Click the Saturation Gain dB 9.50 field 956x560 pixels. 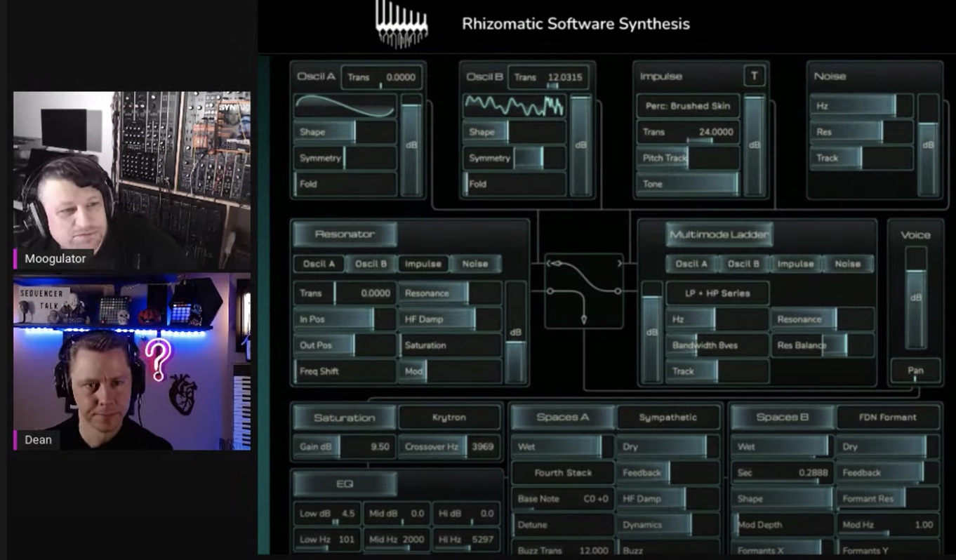[345, 446]
